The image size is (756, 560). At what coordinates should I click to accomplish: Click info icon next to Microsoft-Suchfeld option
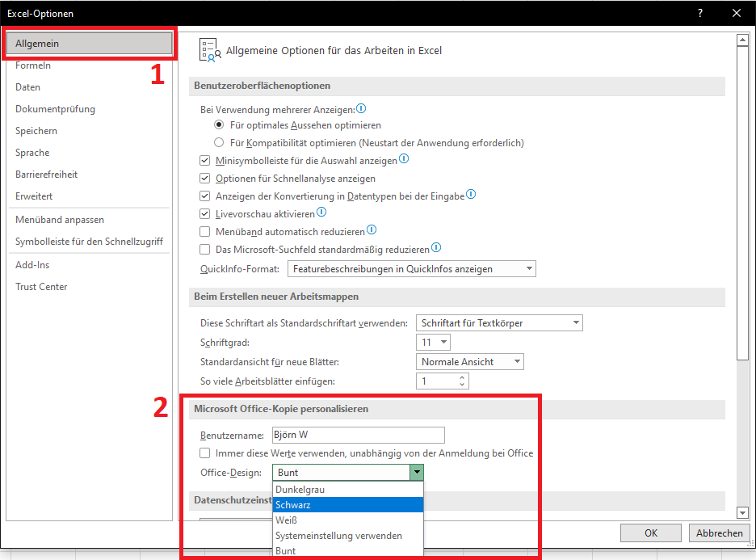click(x=436, y=248)
